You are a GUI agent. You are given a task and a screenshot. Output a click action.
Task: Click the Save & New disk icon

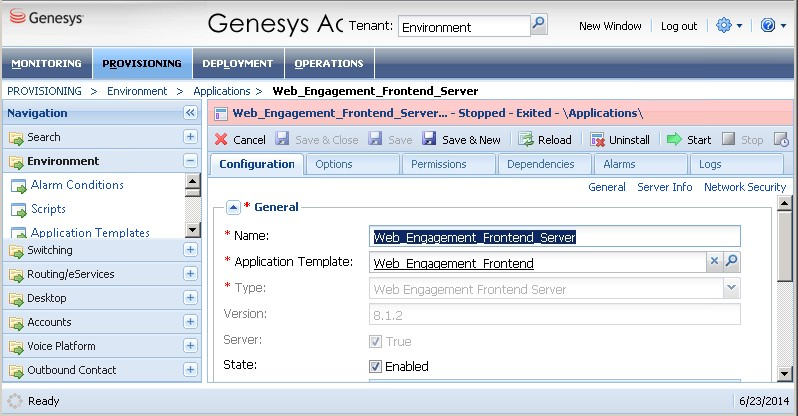[429, 138]
